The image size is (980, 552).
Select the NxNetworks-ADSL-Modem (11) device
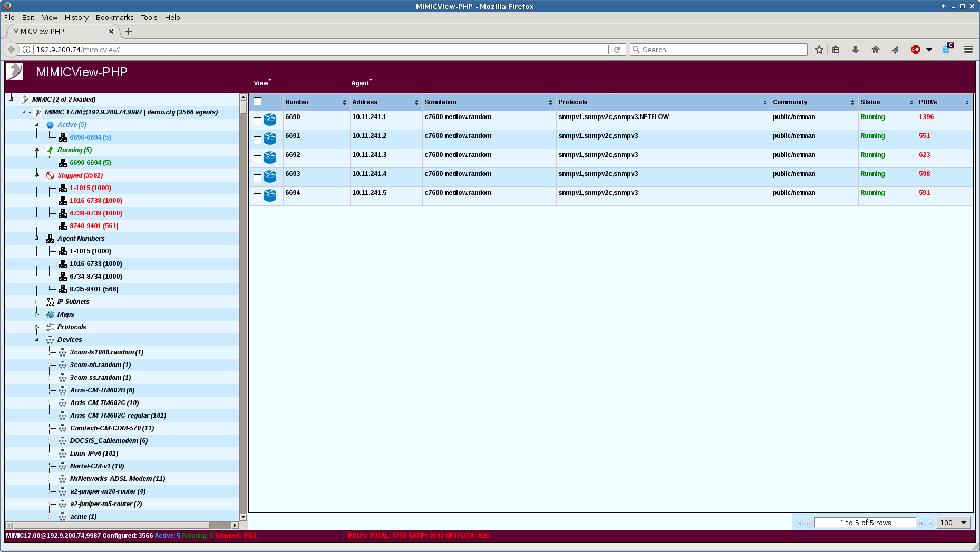point(118,479)
